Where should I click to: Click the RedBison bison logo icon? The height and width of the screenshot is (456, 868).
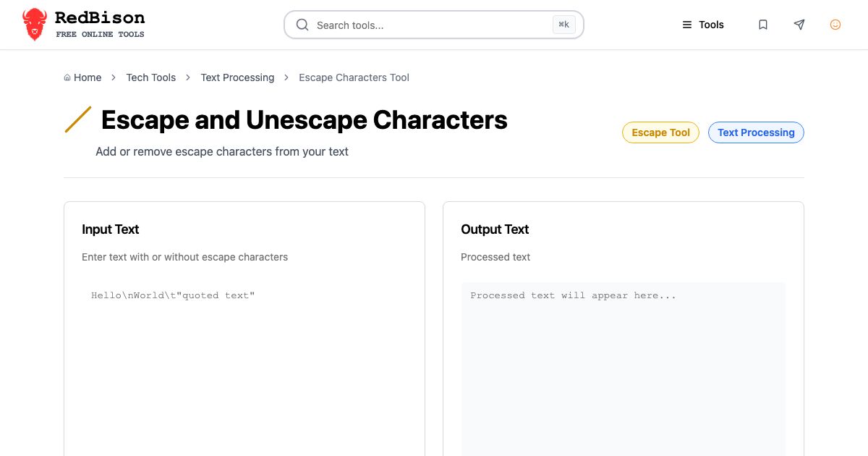pos(34,25)
